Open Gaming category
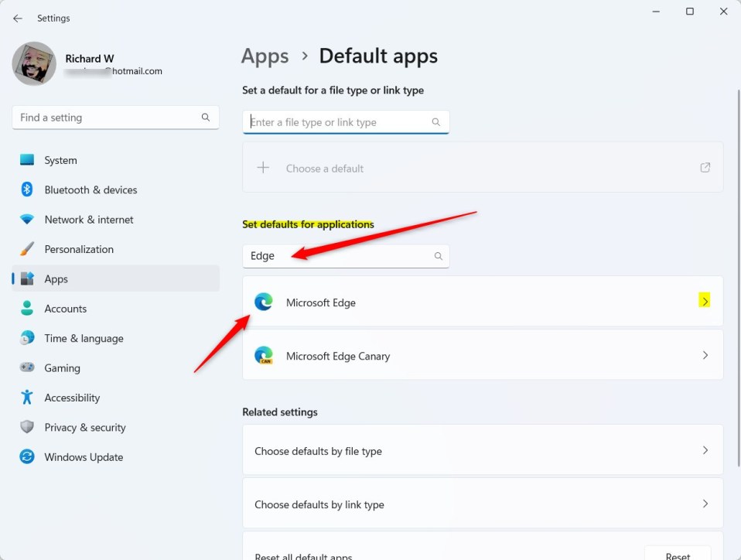This screenshot has height=560, width=741. (x=115, y=368)
